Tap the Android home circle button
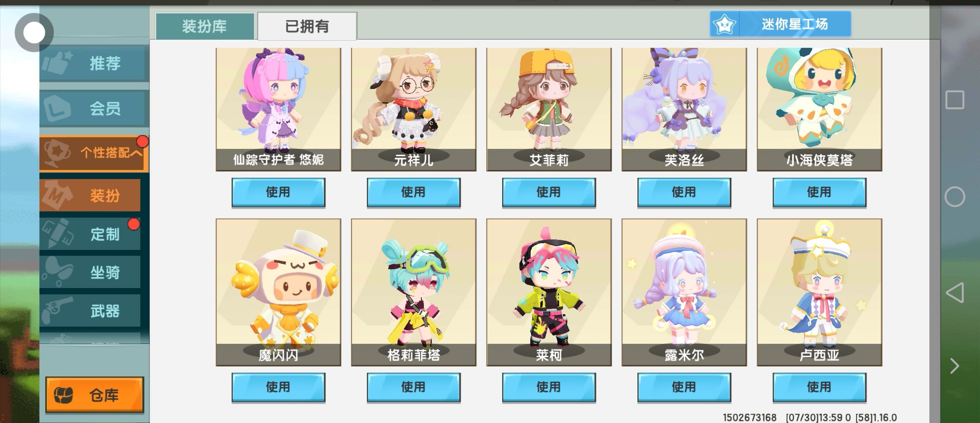980x423 pixels. point(954,197)
